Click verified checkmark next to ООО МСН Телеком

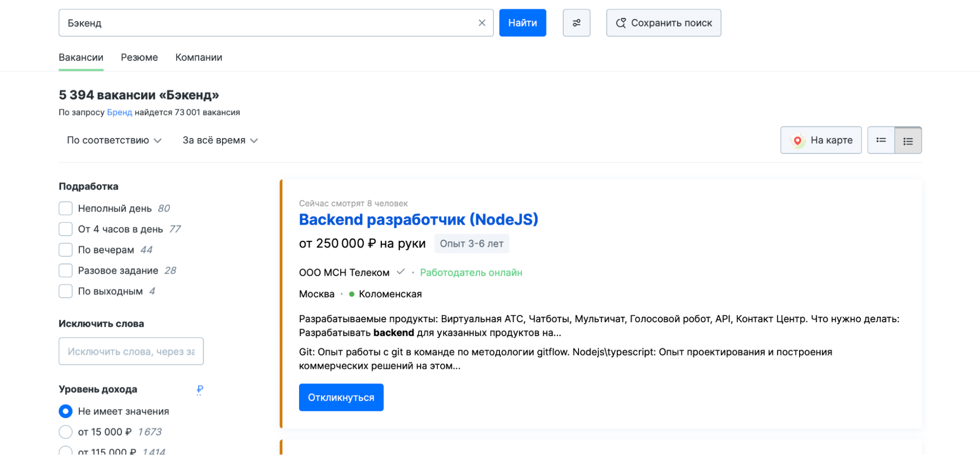click(x=401, y=272)
